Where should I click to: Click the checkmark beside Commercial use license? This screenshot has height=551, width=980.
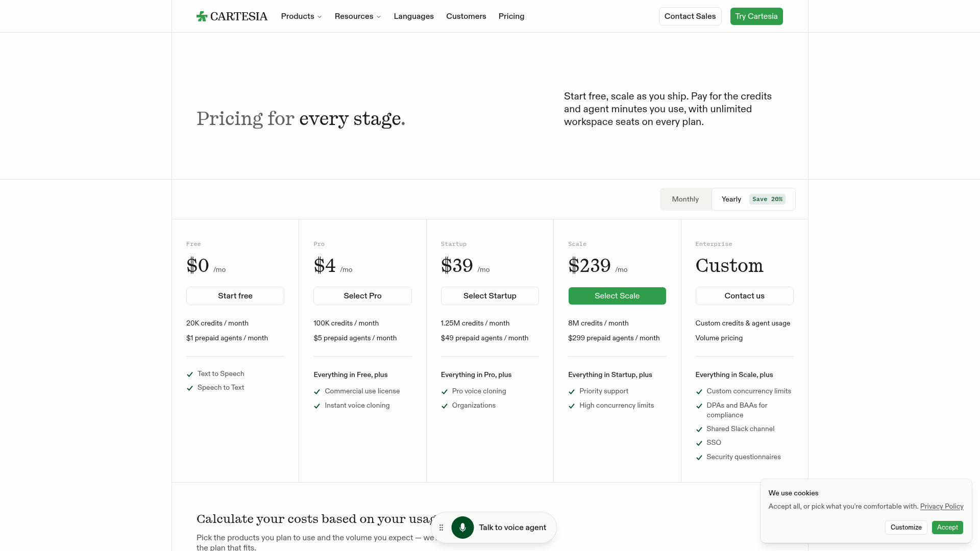click(317, 391)
